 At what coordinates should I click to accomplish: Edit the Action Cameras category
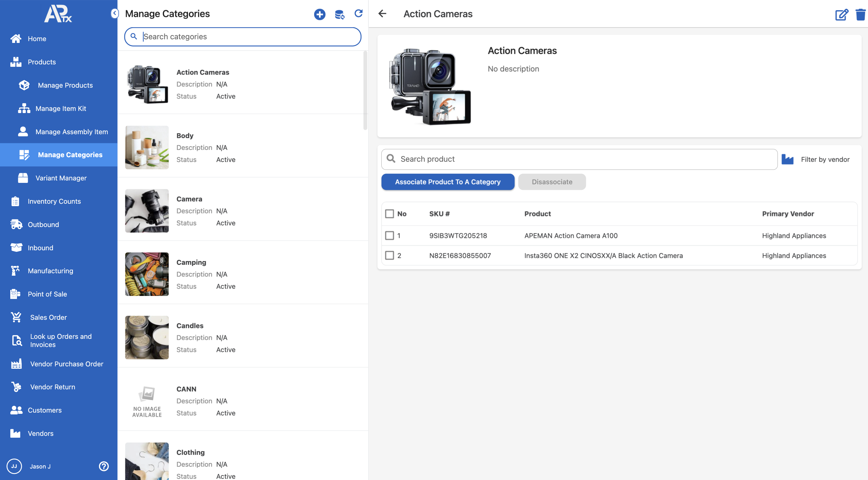coord(841,15)
